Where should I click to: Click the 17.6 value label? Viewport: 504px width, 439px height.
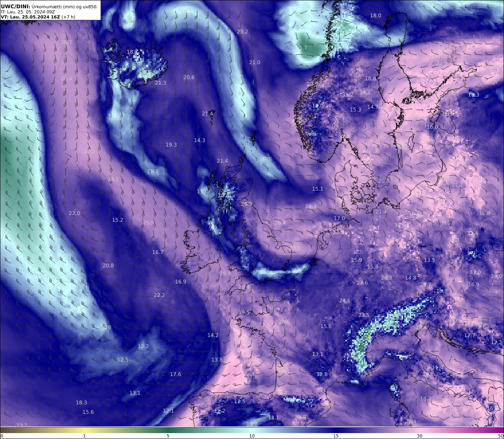pos(176,374)
